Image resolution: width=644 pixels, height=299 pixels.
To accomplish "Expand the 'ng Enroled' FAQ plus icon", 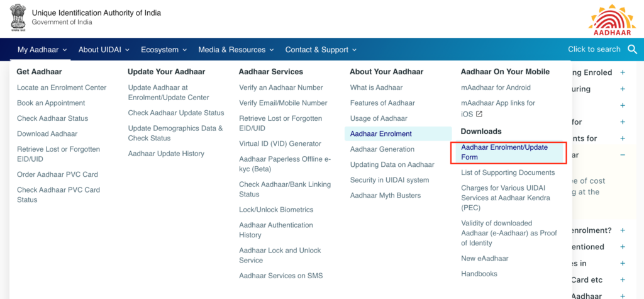I will coord(623,72).
